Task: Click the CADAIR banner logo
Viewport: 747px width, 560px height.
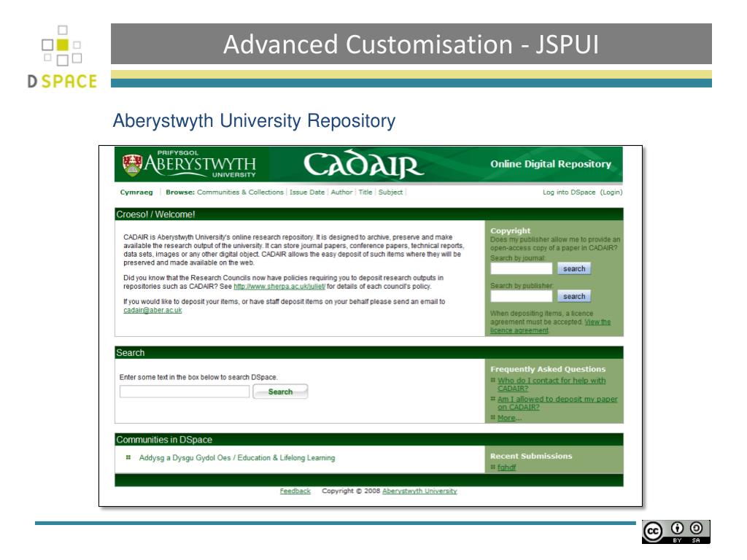Action: click(363, 164)
